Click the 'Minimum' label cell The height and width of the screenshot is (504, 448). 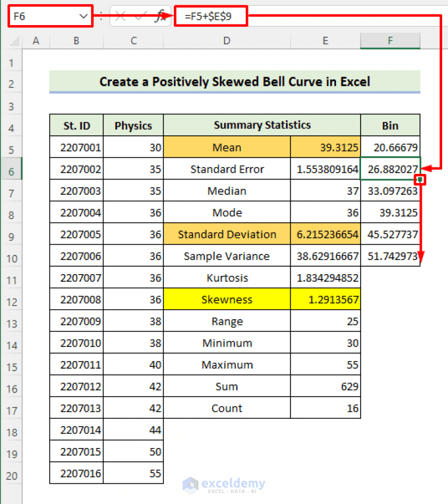click(x=227, y=342)
